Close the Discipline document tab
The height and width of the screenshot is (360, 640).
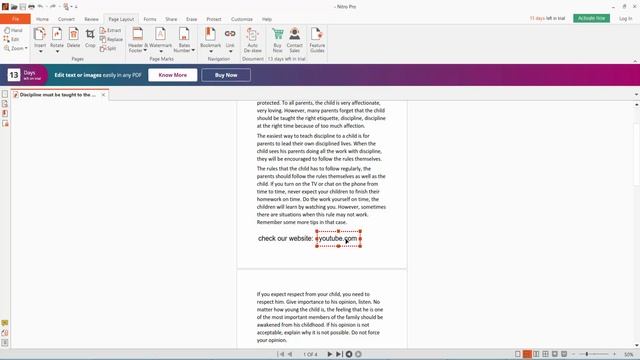(x=103, y=95)
